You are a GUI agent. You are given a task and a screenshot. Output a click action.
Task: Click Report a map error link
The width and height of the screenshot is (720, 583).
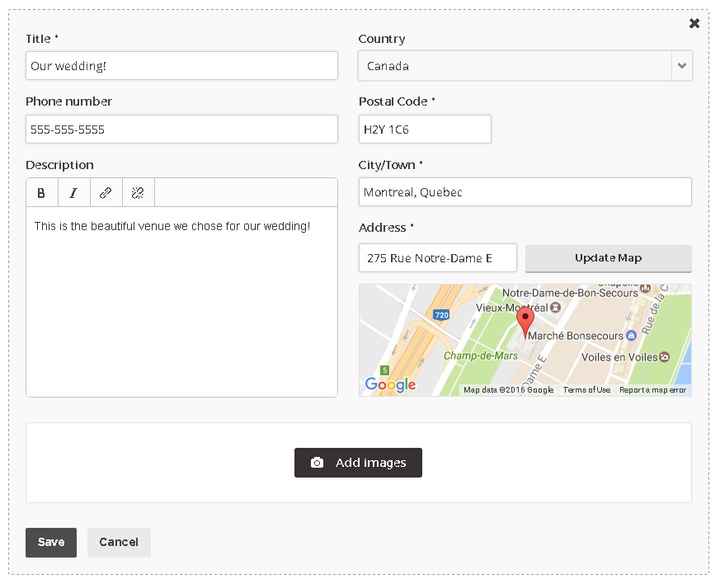coord(652,390)
